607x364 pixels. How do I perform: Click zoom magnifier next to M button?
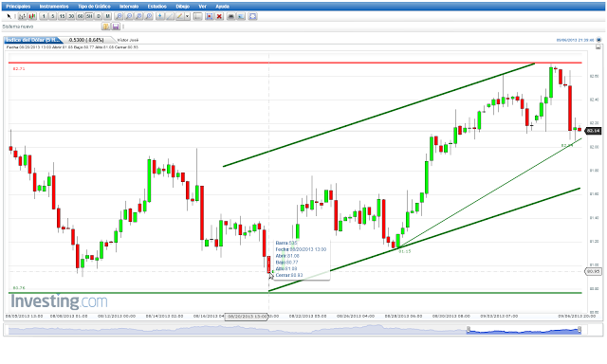click(120, 16)
